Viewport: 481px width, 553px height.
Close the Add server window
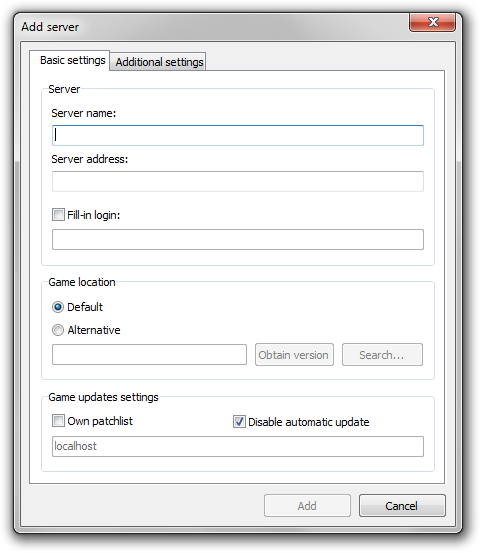[x=432, y=23]
